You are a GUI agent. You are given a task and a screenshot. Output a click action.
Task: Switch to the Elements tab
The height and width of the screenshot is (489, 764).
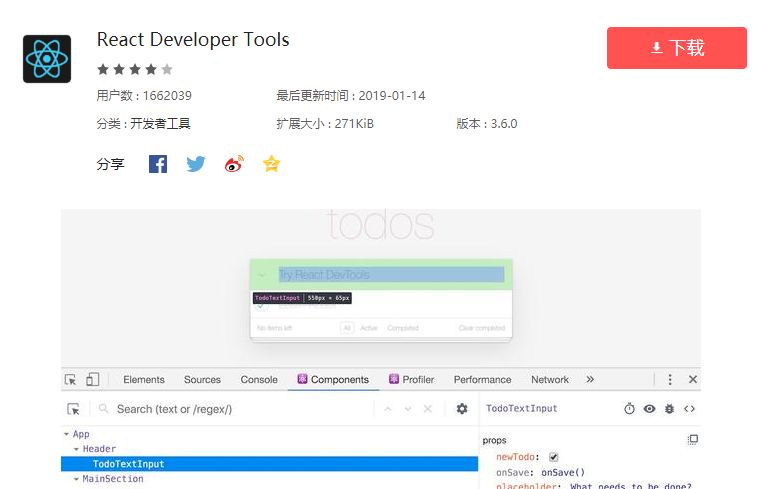144,379
